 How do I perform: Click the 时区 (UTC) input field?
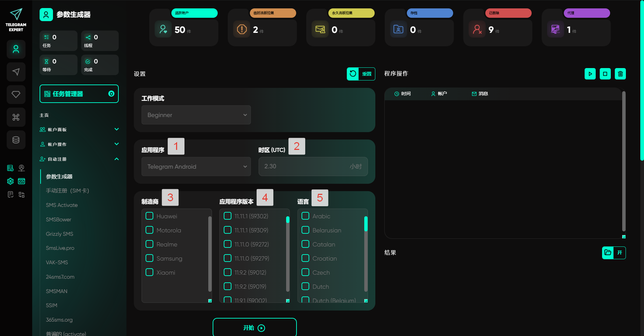coord(305,167)
